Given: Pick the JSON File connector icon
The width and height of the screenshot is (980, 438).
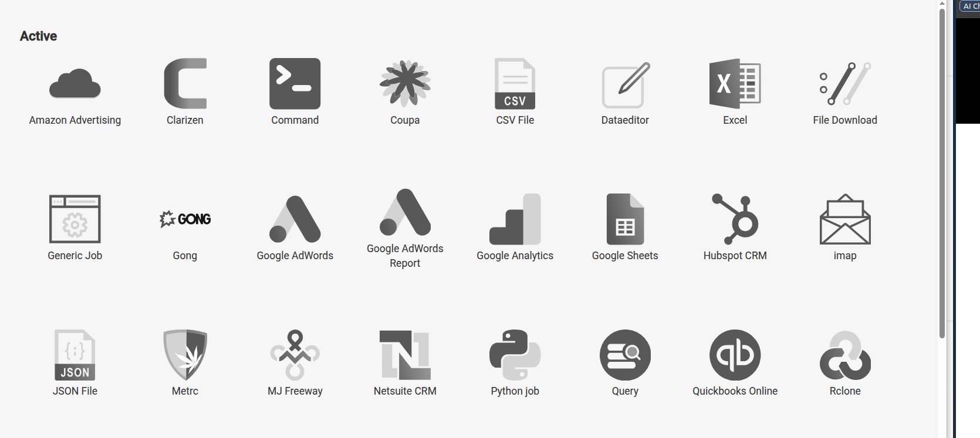Looking at the screenshot, I should (x=75, y=355).
